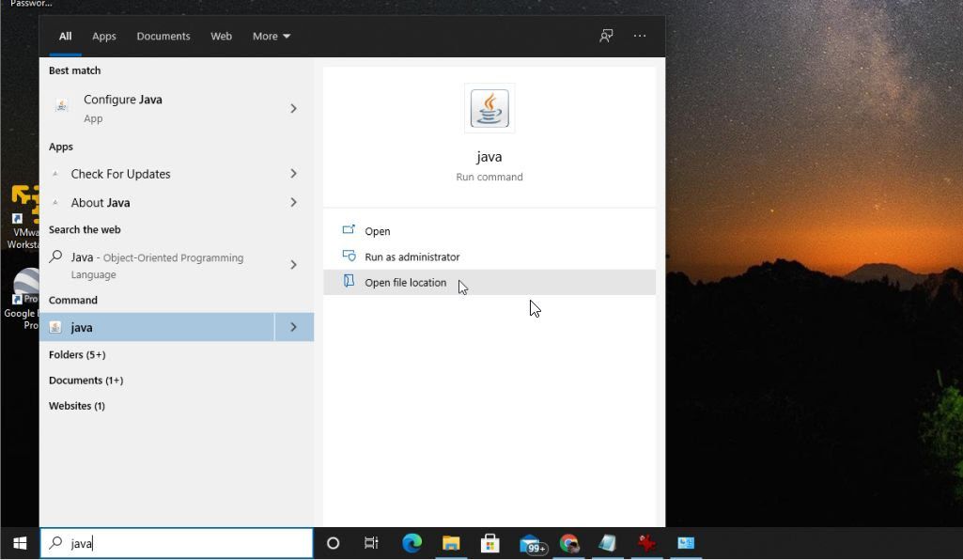Open File Explorer from the taskbar
The width and height of the screenshot is (963, 560).
[x=451, y=543]
